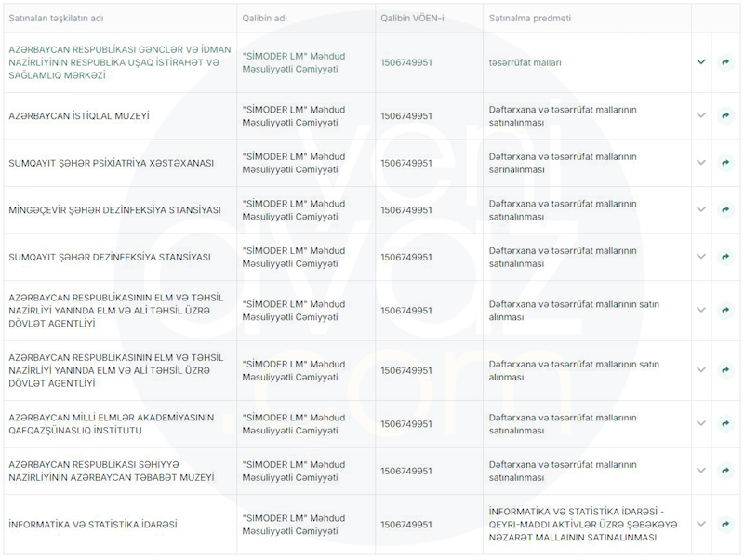Share the SUMQAYIT ŞƏHƏR PSİXİATRİYA XƏSTƏXANASI row
Screen dimensions: 744x560
click(725, 162)
